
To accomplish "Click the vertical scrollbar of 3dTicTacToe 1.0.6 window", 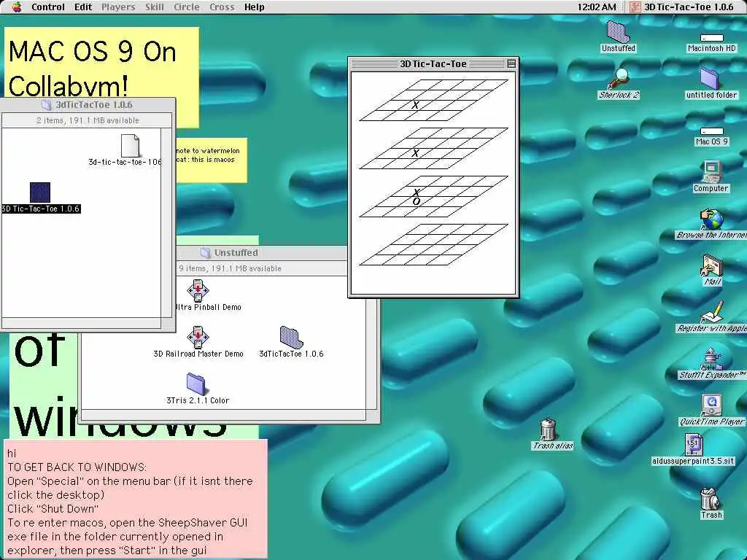I will click(x=166, y=222).
